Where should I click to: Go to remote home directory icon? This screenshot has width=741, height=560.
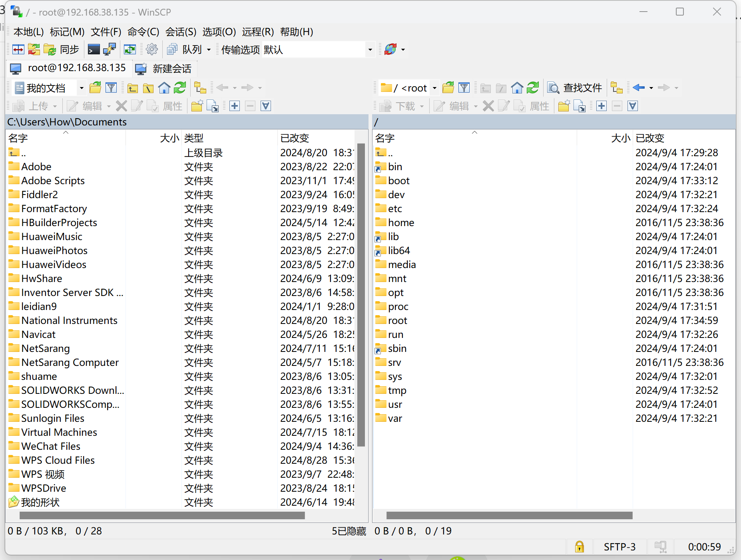517,87
